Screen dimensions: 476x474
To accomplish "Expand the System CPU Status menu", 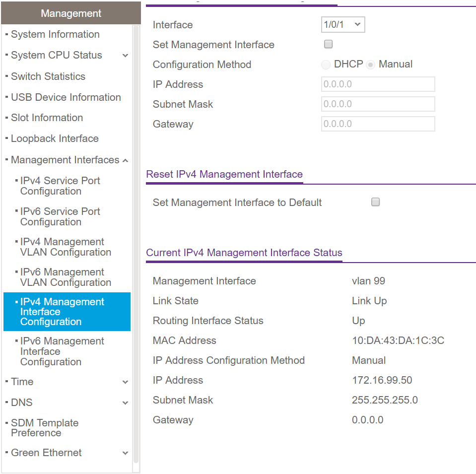I will [x=125, y=56].
